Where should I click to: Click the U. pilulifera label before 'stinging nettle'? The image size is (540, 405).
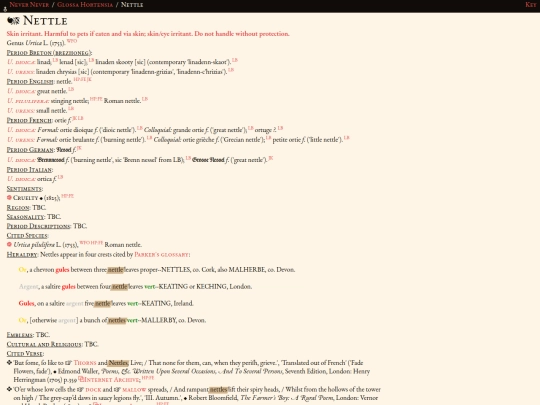pos(28,101)
